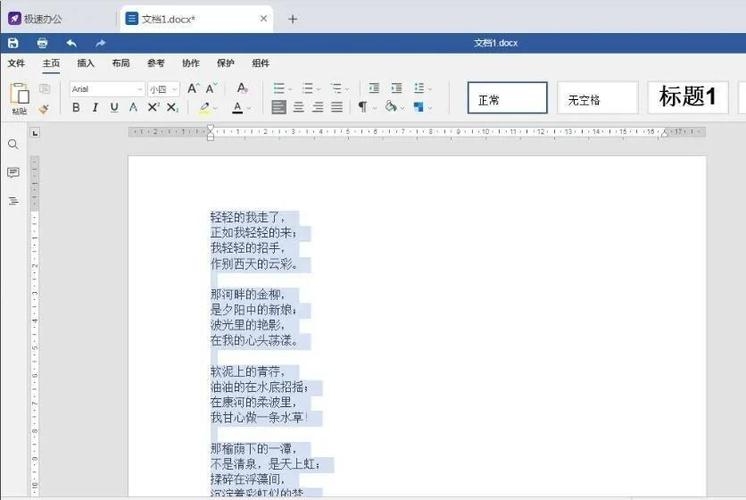This screenshot has width=746, height=500.
Task: Toggle Subscript formatting
Action: point(172,108)
